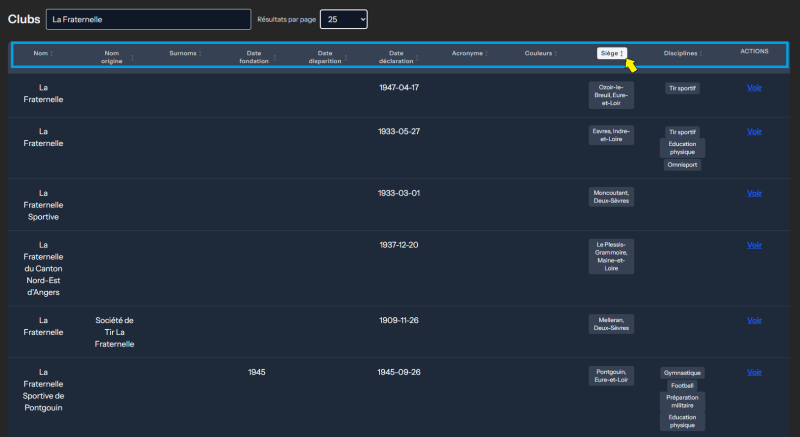Open the Résultats par page dropdown
800x437 pixels.
coord(343,19)
